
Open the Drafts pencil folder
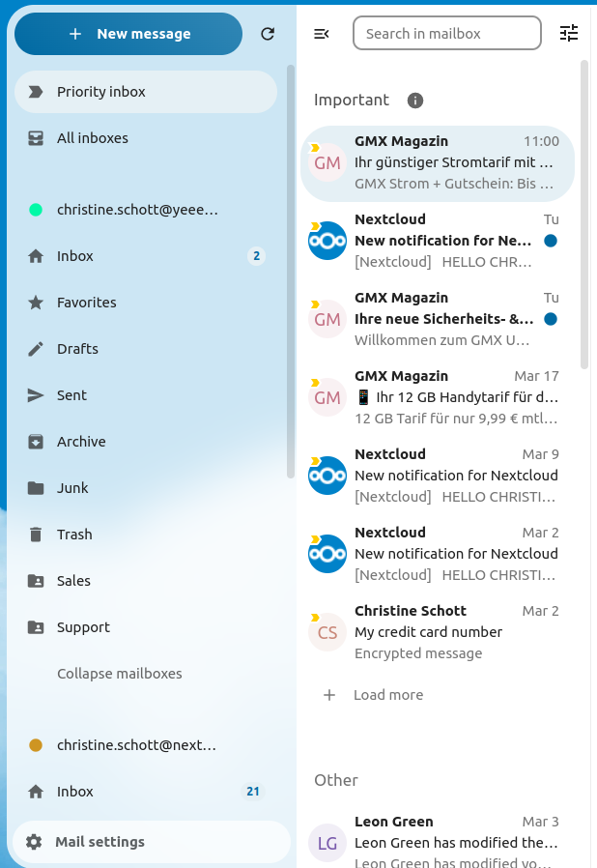77,349
